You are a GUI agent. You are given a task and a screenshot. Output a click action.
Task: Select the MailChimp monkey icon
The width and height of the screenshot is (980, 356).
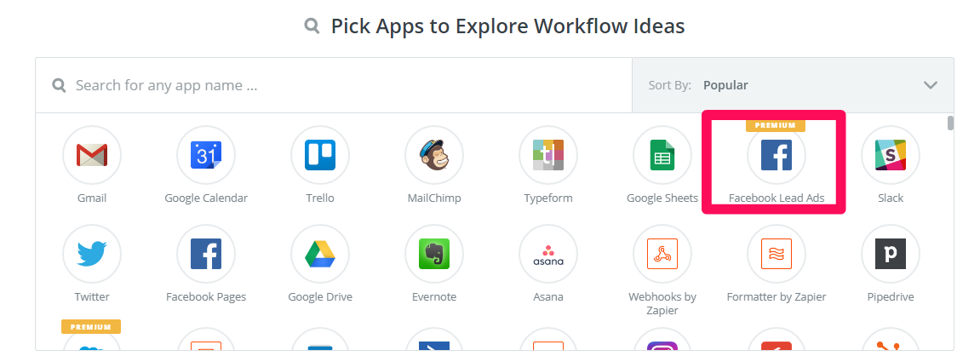(x=434, y=155)
